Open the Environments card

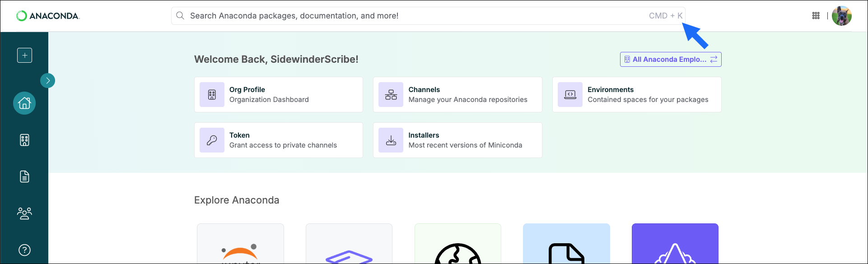point(636,94)
